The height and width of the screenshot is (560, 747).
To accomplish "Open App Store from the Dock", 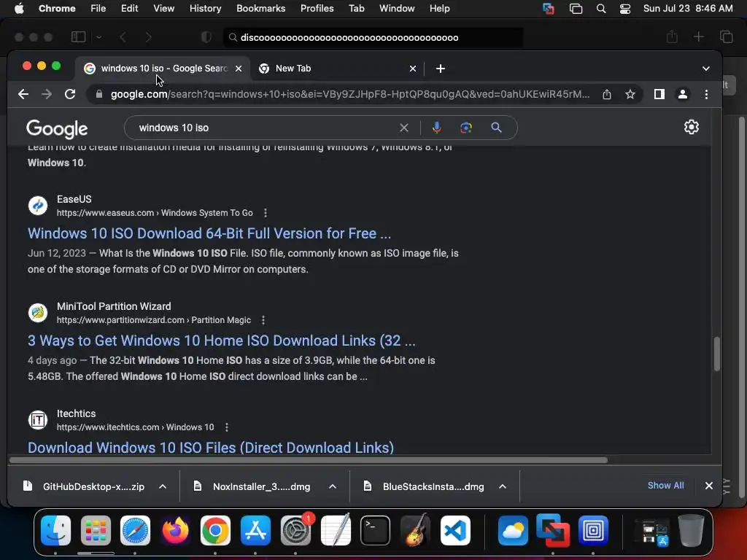I will [255, 530].
